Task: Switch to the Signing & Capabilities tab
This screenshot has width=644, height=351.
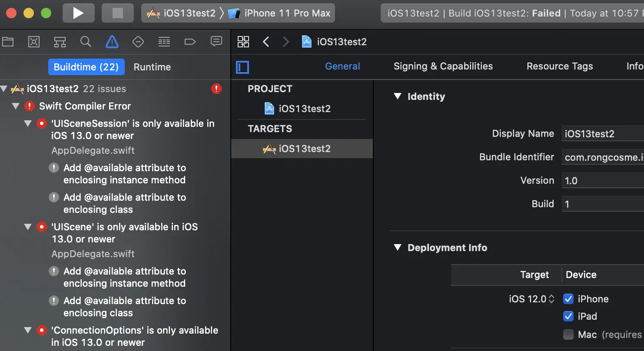Action: 443,66
